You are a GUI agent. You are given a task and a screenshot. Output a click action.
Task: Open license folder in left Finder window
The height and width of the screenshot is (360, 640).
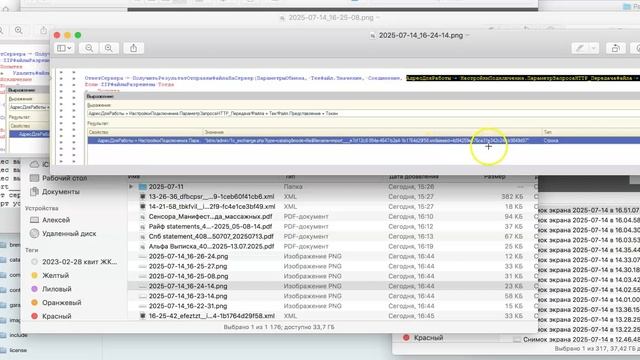18,350
